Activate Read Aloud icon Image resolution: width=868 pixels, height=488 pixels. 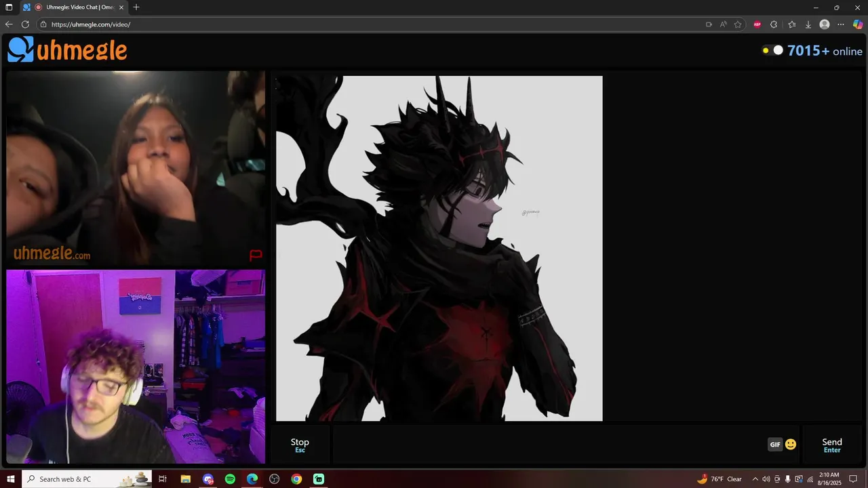coord(723,24)
